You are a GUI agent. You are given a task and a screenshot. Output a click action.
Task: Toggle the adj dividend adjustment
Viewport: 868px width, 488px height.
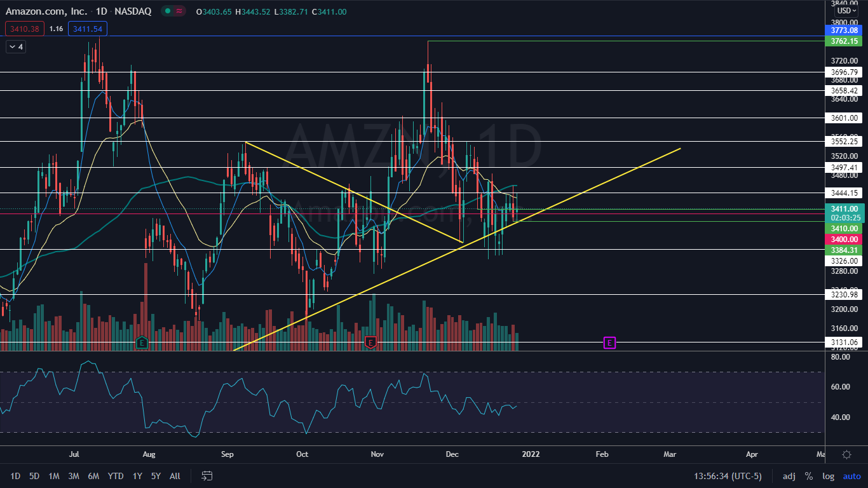789,476
